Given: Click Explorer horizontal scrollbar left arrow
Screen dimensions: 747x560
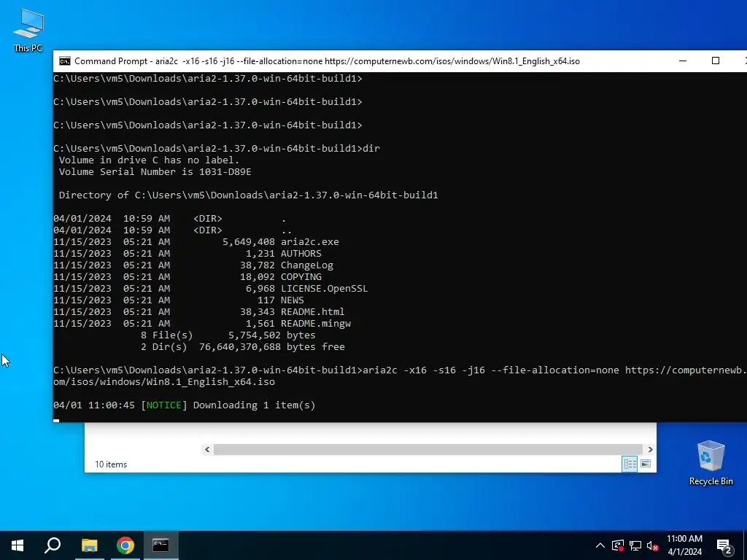Looking at the screenshot, I should pos(207,449).
